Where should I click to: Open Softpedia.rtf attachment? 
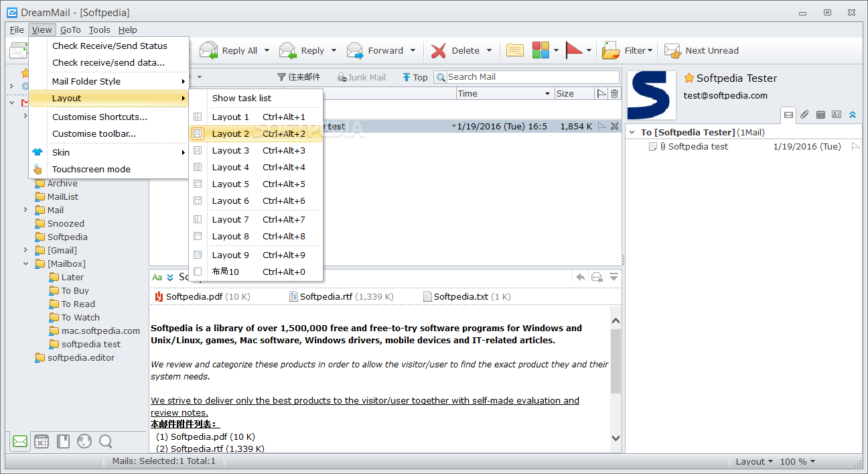click(x=341, y=296)
